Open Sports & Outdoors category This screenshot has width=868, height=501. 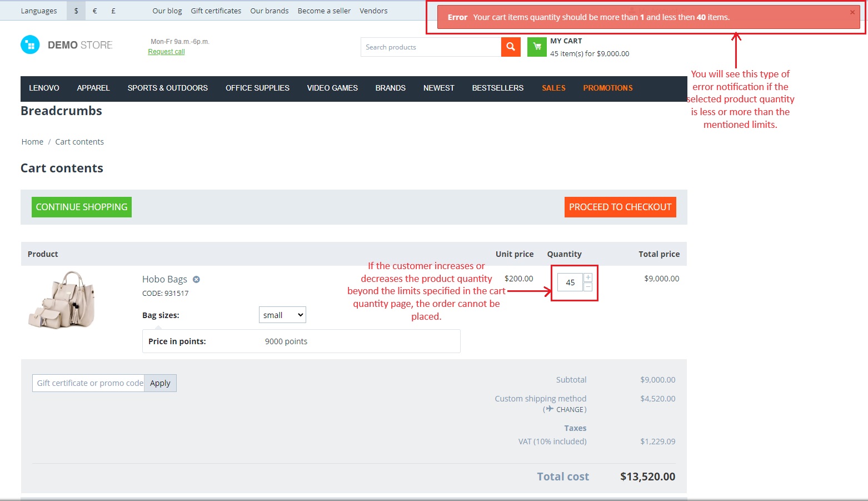click(x=168, y=88)
